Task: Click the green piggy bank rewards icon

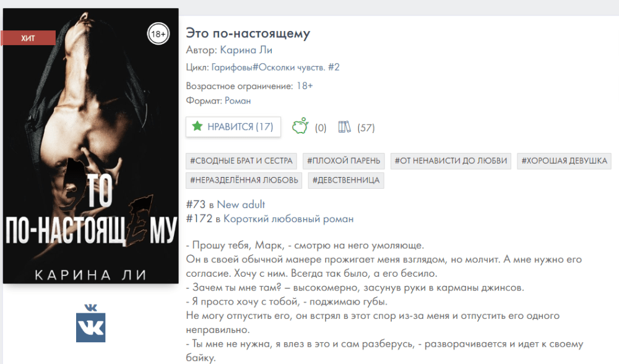Action: point(300,126)
